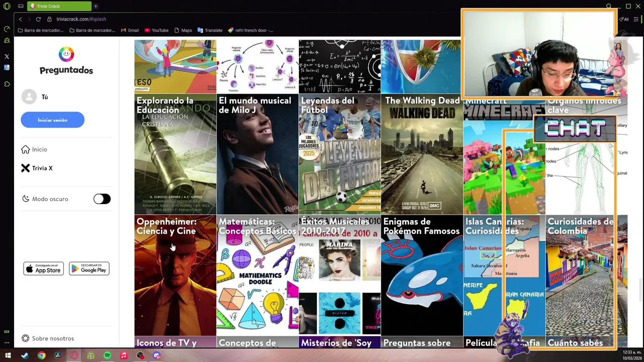Open refri french door bookmark
The width and height of the screenshot is (644, 362).
[251, 30]
